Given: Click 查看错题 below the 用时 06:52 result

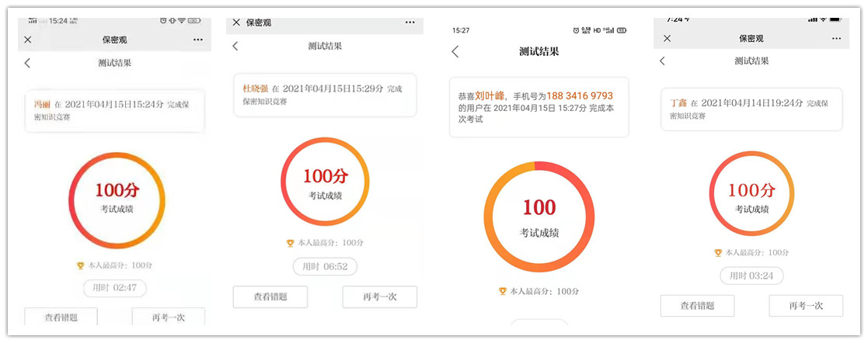Looking at the screenshot, I should click(x=270, y=296).
